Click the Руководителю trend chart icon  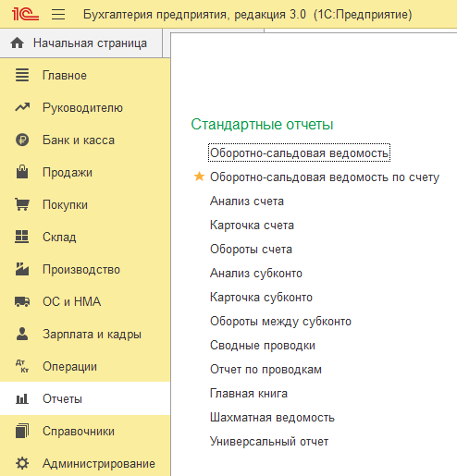[22, 107]
